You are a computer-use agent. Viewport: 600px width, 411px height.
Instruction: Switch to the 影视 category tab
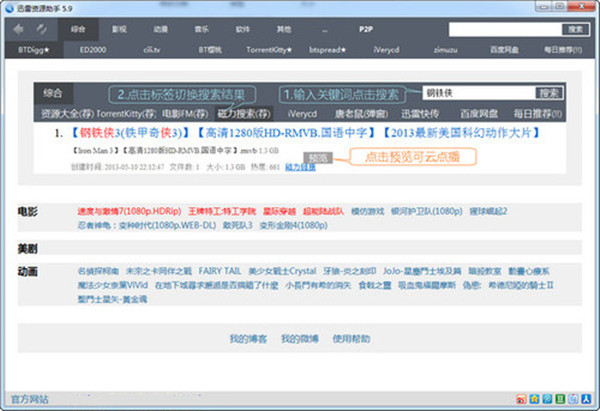[x=119, y=29]
